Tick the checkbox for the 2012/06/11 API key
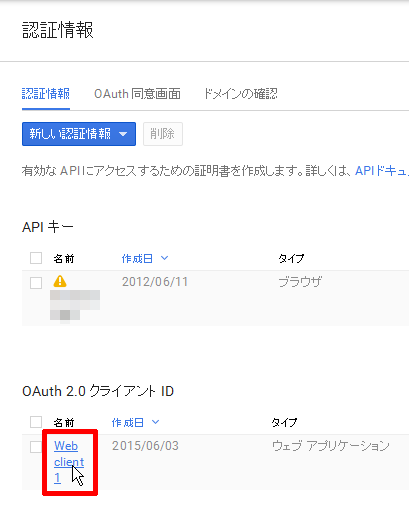Viewport: 409px width, 520px height. [36, 283]
